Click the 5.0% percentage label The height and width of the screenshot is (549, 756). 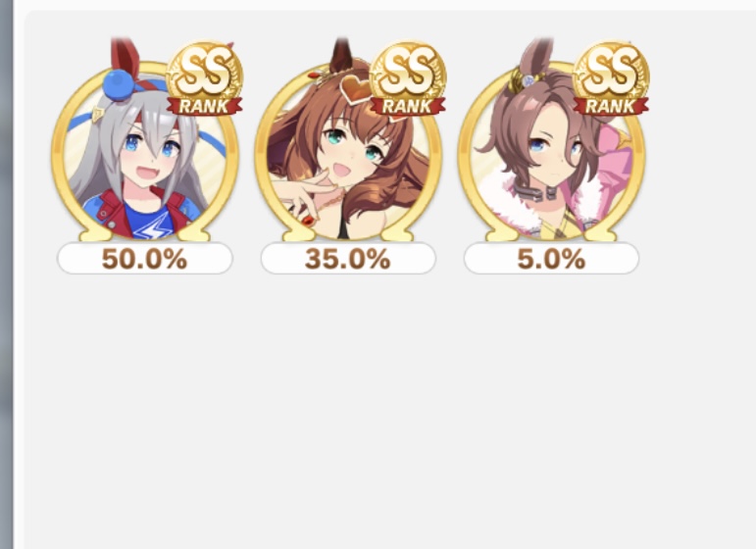552,259
